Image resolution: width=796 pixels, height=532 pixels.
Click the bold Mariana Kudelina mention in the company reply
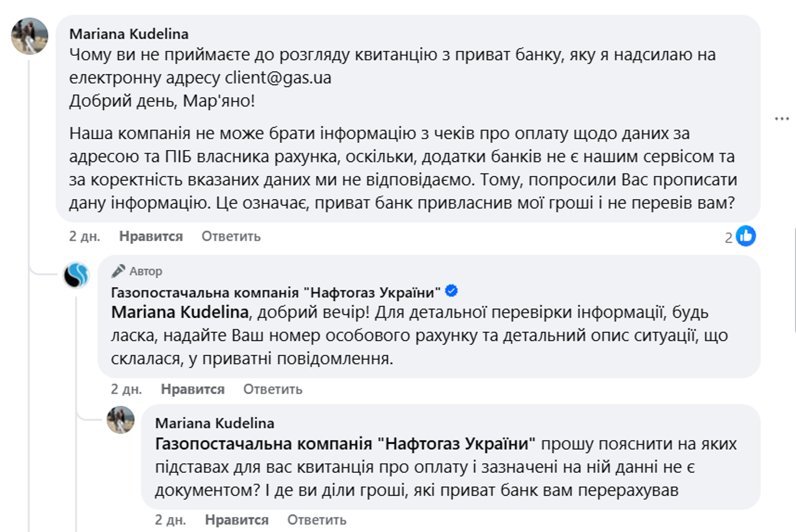pyautogui.click(x=180, y=312)
